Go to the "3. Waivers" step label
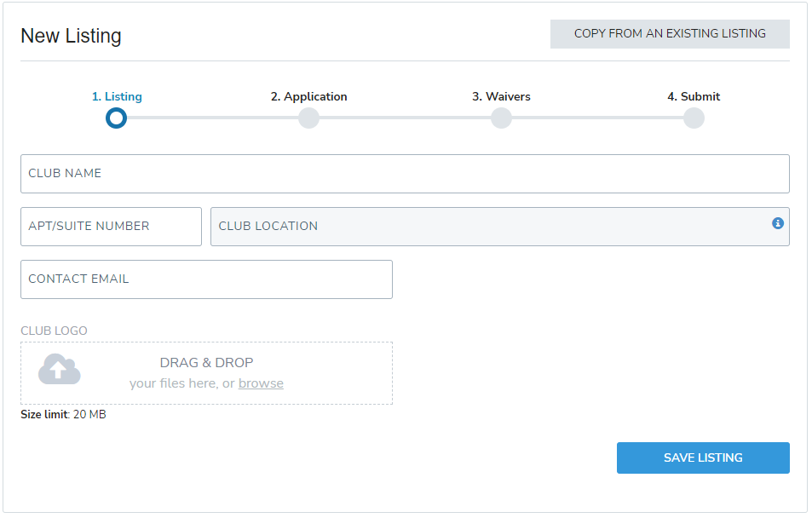 501,96
